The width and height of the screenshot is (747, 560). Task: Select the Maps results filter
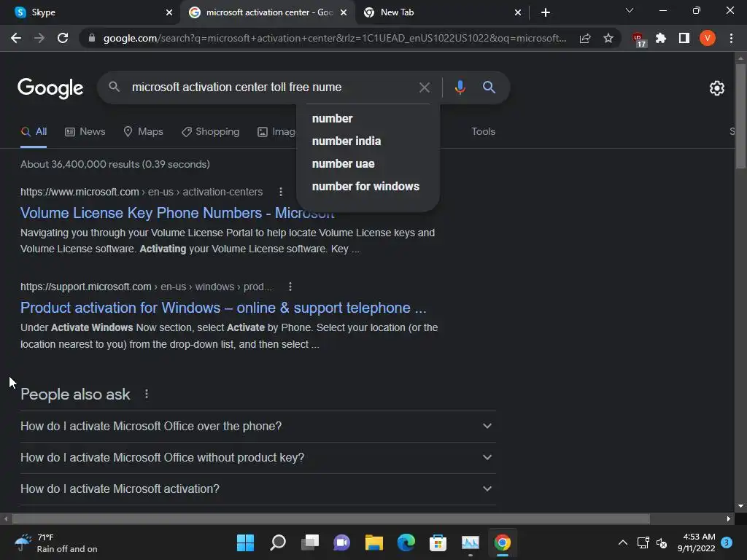click(x=144, y=132)
